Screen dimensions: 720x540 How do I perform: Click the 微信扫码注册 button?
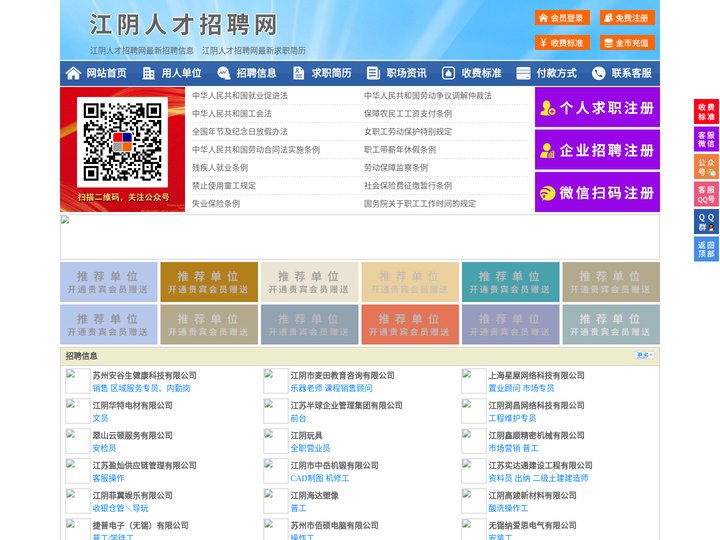[x=597, y=192]
